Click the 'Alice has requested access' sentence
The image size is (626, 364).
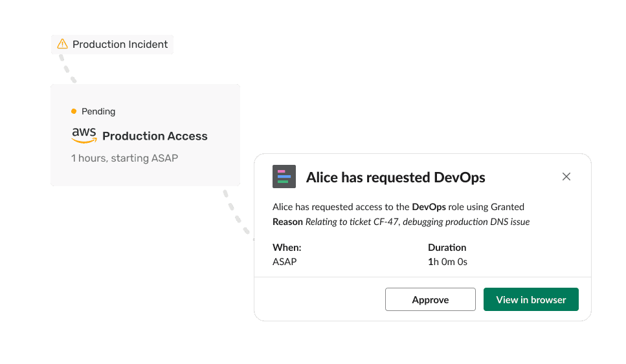(398, 207)
